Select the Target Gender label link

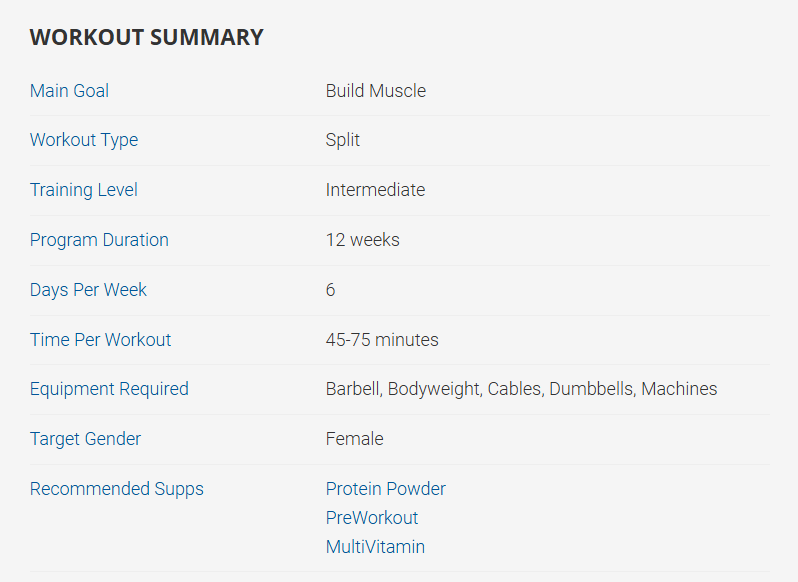coord(85,439)
